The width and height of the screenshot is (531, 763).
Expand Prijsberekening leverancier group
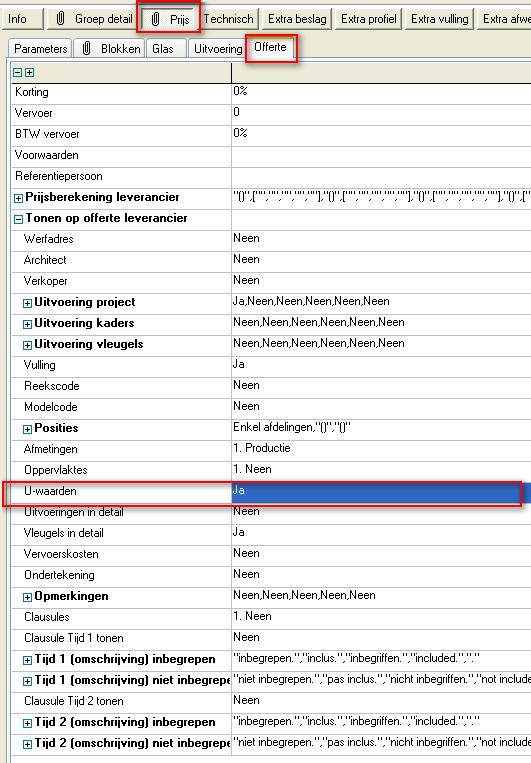18,198
